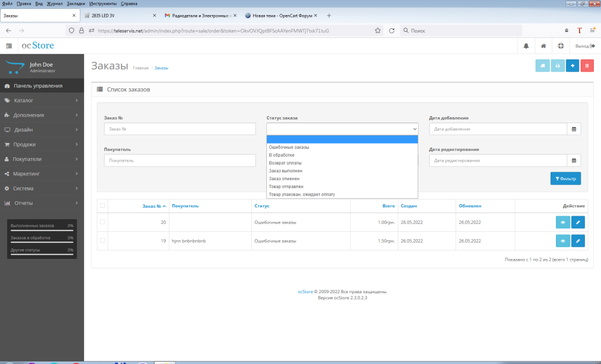
Task: Open the browser application menu
Action: (592, 30)
